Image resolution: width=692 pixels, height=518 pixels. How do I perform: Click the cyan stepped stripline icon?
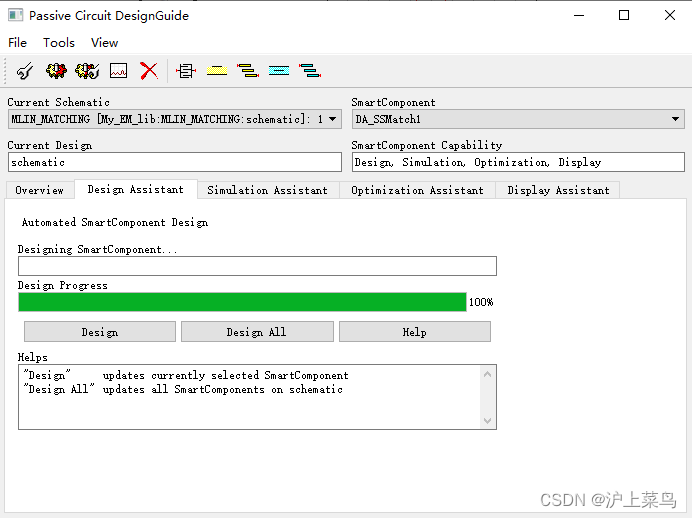310,71
